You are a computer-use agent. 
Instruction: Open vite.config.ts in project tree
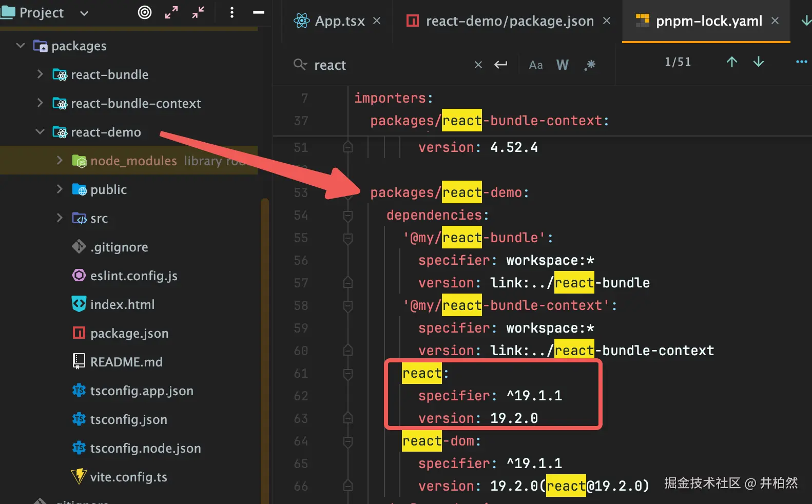tap(128, 477)
